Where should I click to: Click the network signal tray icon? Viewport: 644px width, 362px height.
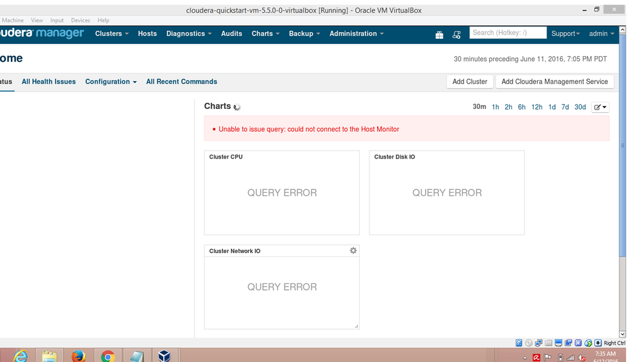(571, 358)
